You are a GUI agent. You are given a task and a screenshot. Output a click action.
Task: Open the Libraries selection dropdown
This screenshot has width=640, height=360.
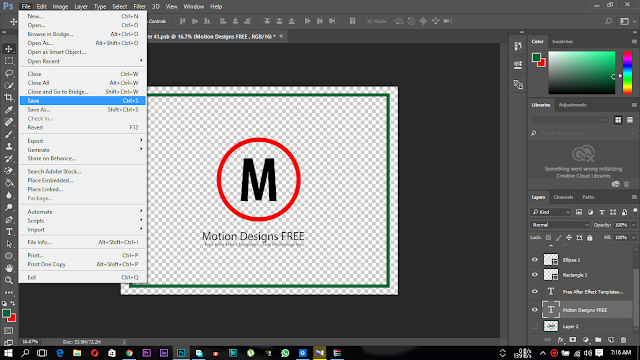570,120
